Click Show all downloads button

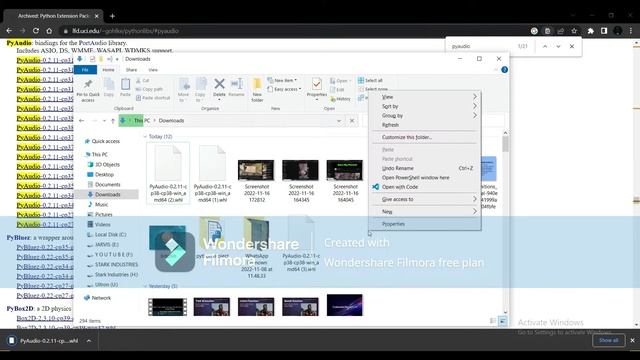(608, 340)
